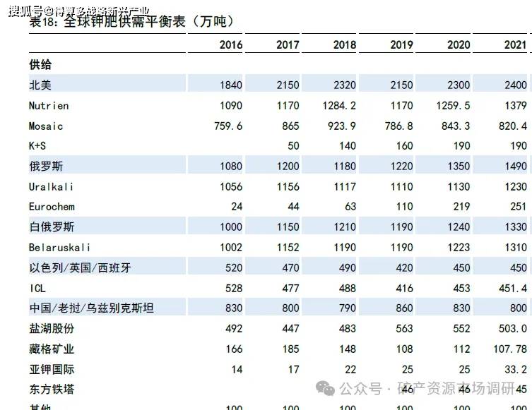The width and height of the screenshot is (532, 410).
Task: Select ICL 2016 value 528
Action: pos(234,289)
